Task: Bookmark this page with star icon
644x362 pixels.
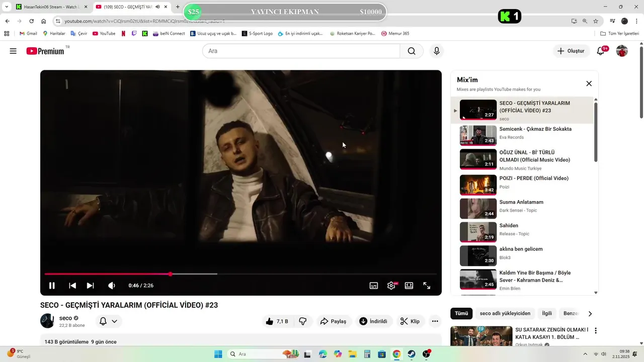Action: (x=596, y=21)
